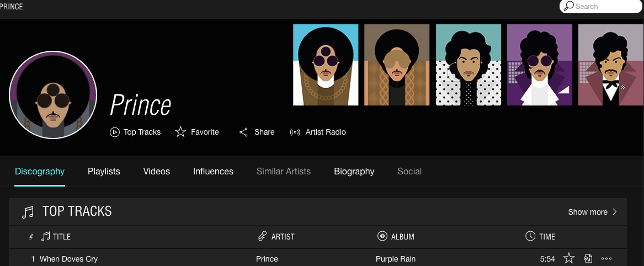Mark Prince as a Favorite artist

197,132
